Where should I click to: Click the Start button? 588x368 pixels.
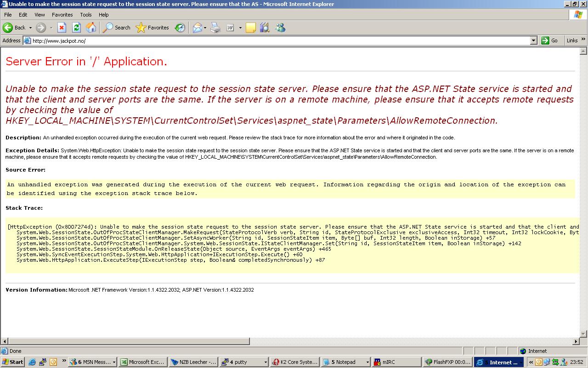(x=13, y=362)
